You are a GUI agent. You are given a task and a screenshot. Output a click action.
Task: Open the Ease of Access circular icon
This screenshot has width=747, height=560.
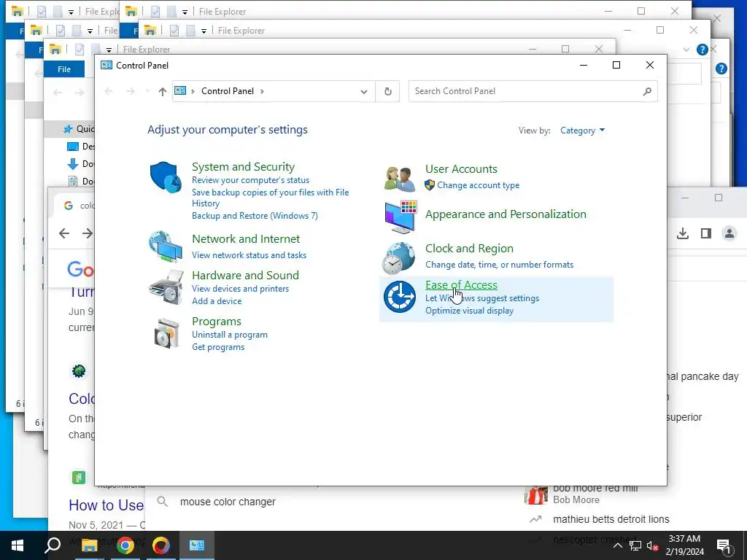point(400,297)
